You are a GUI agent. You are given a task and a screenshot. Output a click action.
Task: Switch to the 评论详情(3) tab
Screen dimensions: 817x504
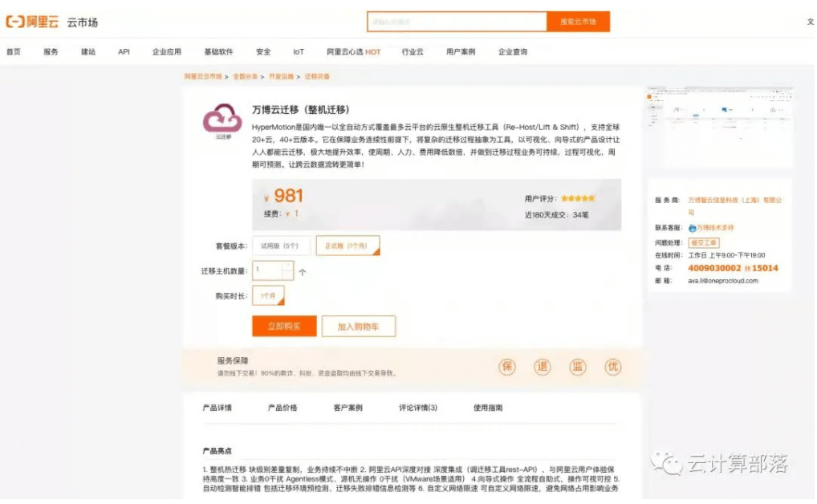418,408
